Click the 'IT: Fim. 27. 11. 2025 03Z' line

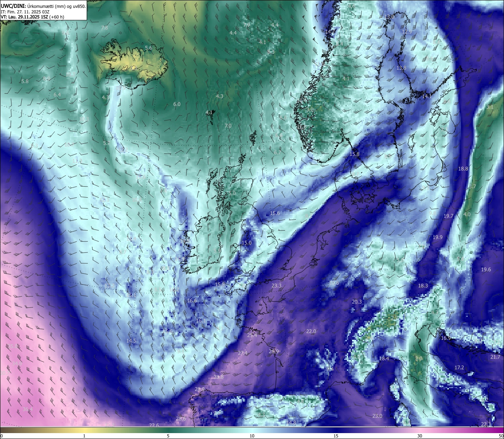(x=25, y=11)
